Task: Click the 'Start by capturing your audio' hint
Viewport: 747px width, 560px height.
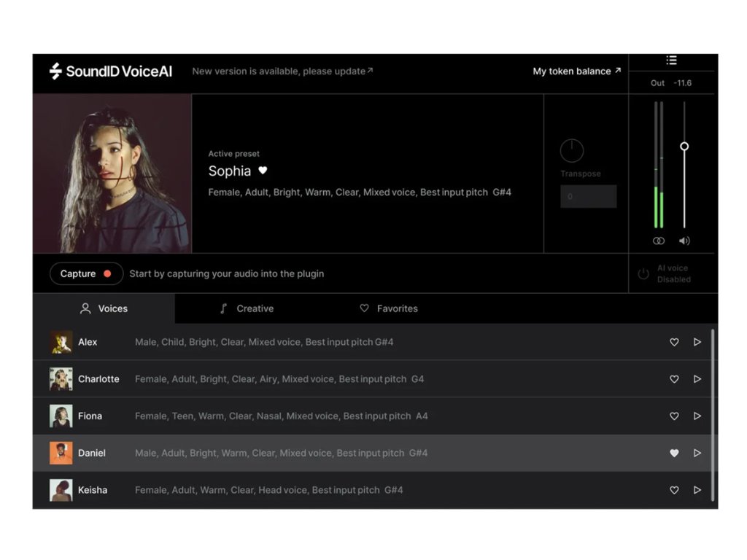Action: pos(227,274)
